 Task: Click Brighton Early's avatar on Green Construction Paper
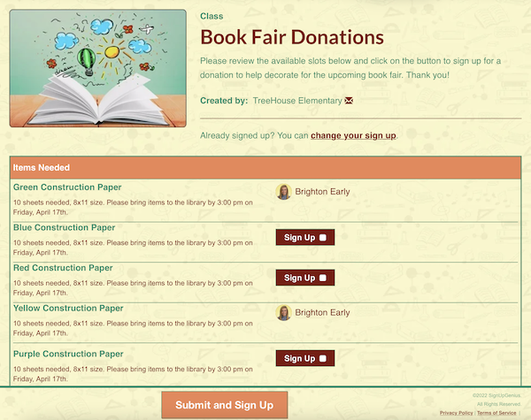[283, 192]
